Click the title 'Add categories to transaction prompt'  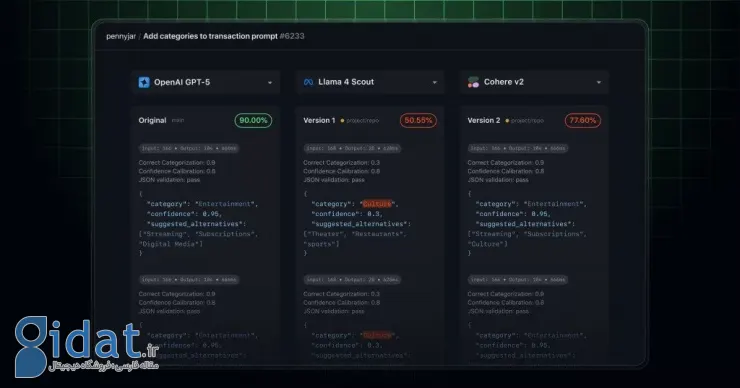pos(210,36)
